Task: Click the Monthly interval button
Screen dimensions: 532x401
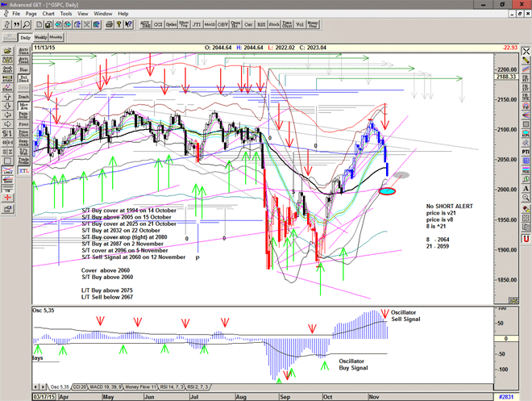Action: (56, 37)
